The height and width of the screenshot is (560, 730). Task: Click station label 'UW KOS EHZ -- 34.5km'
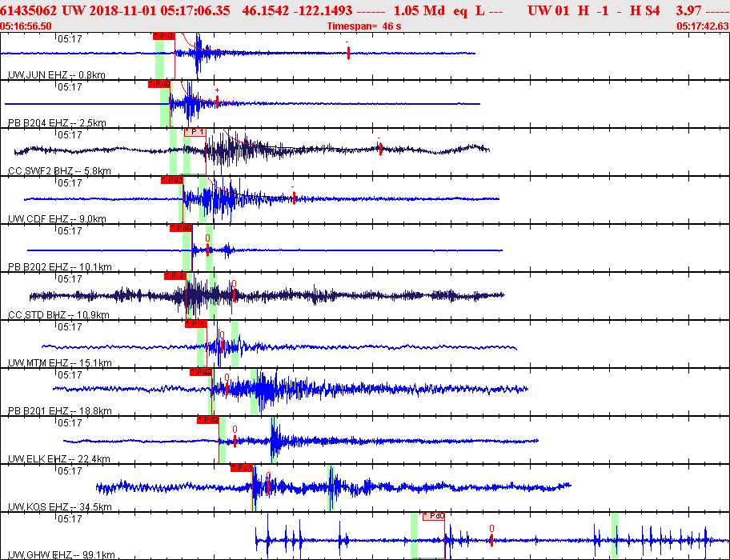60,507
